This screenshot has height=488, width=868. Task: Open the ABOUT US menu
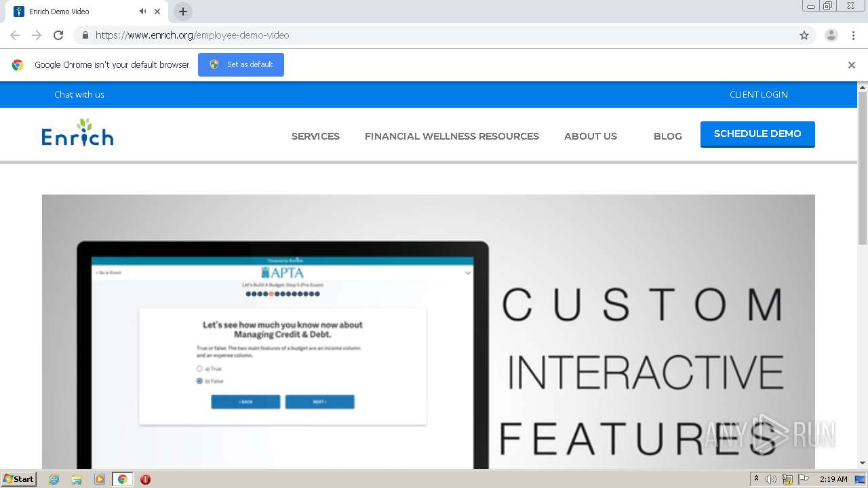[591, 136]
